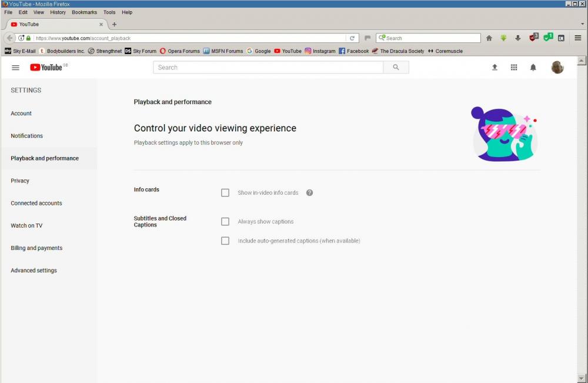Check Always show captions
The width and height of the screenshot is (588, 383).
click(x=225, y=221)
